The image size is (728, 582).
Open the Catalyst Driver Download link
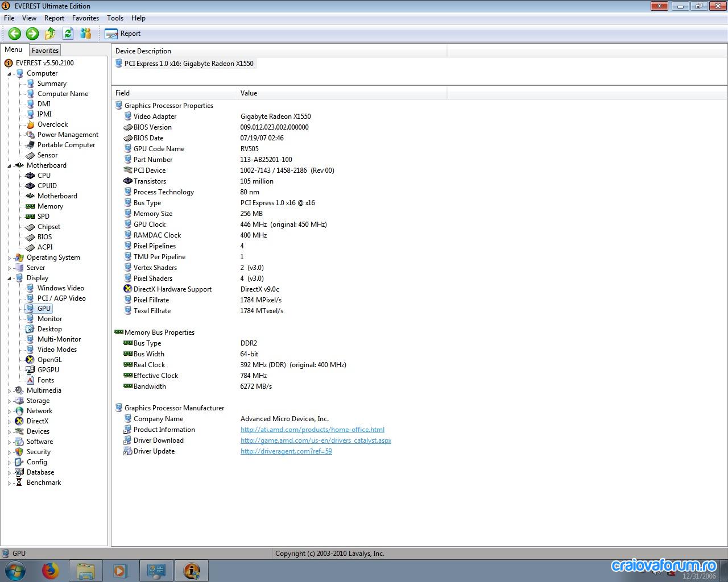coord(316,440)
